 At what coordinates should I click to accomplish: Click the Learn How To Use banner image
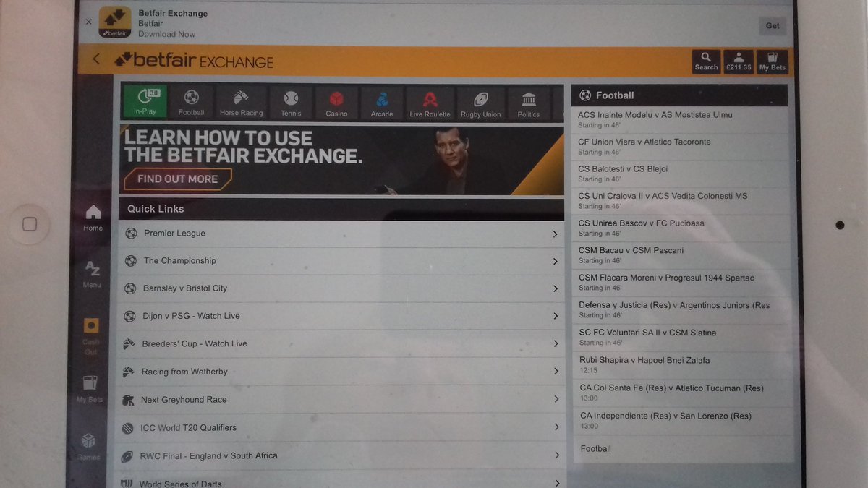(341, 160)
